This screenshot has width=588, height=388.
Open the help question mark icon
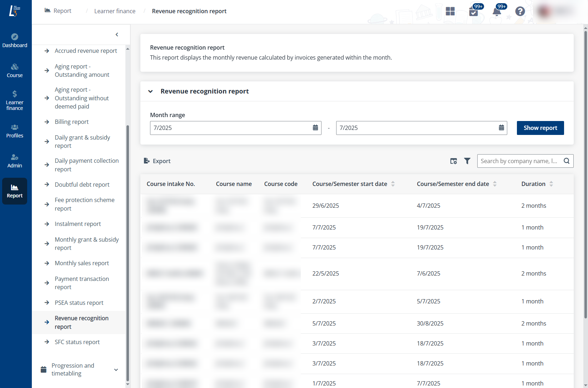tap(520, 11)
